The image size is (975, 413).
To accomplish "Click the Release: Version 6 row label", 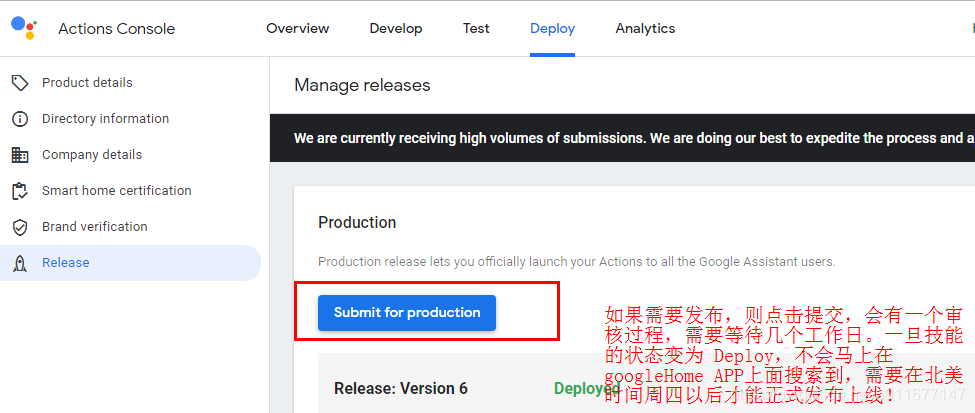I will point(401,389).
